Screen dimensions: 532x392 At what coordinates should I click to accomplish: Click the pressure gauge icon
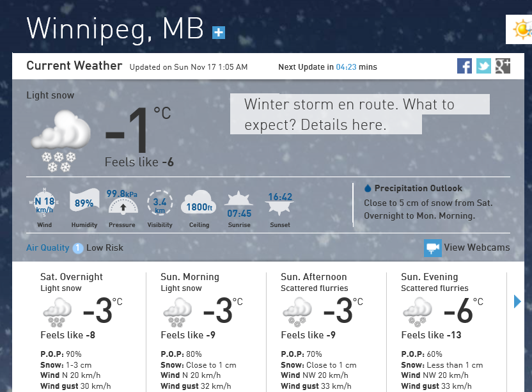122,203
